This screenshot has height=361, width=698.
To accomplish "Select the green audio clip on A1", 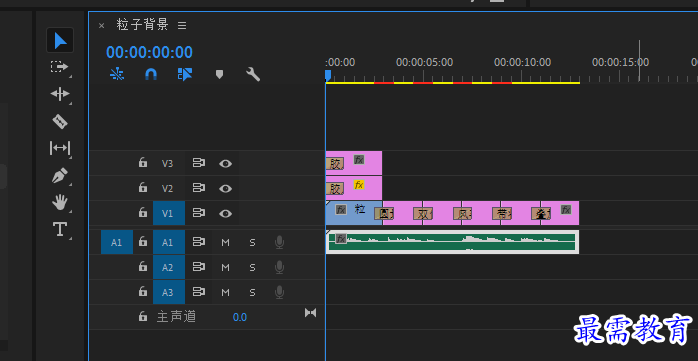I will [x=452, y=242].
